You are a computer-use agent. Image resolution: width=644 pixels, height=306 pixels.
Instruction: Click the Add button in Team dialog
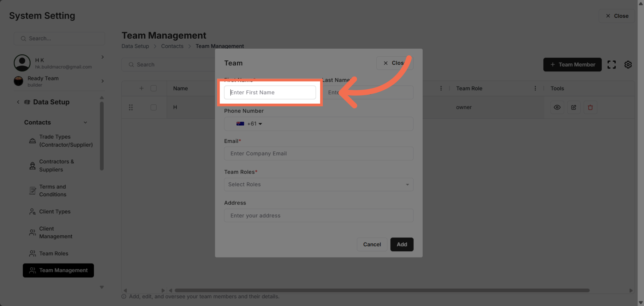pyautogui.click(x=402, y=244)
